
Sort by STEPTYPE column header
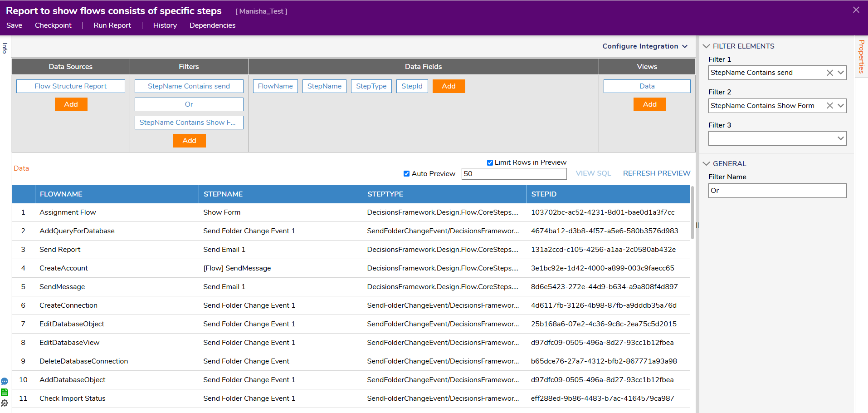coord(444,194)
